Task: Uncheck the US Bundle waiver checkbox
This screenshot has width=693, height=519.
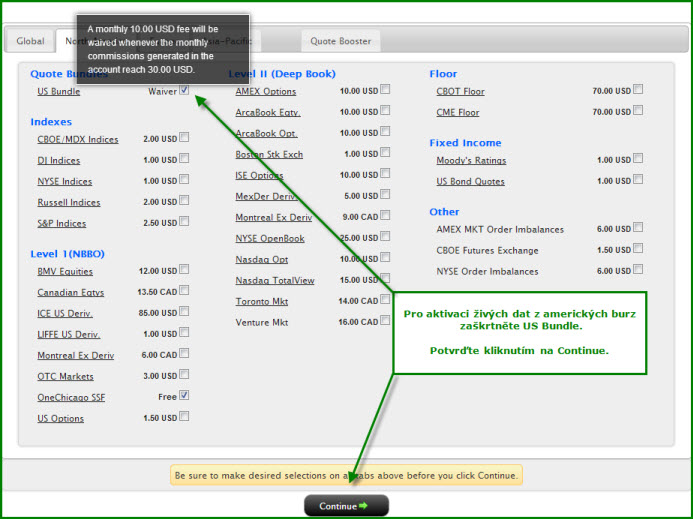Action: click(184, 90)
